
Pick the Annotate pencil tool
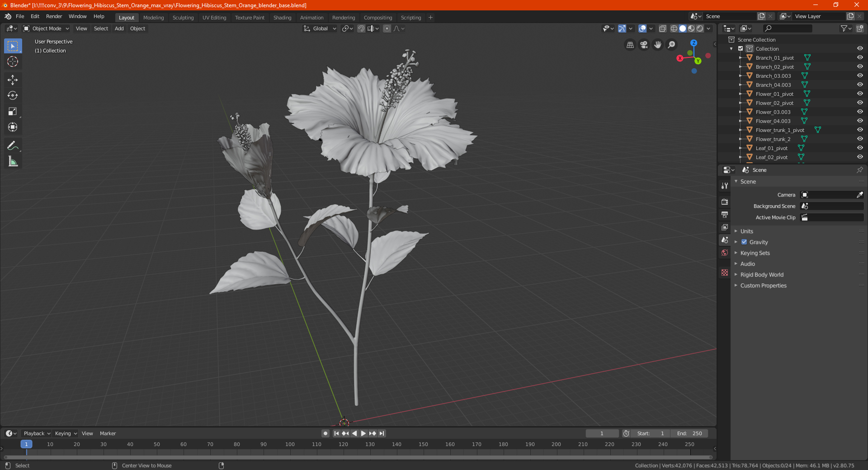(x=13, y=146)
